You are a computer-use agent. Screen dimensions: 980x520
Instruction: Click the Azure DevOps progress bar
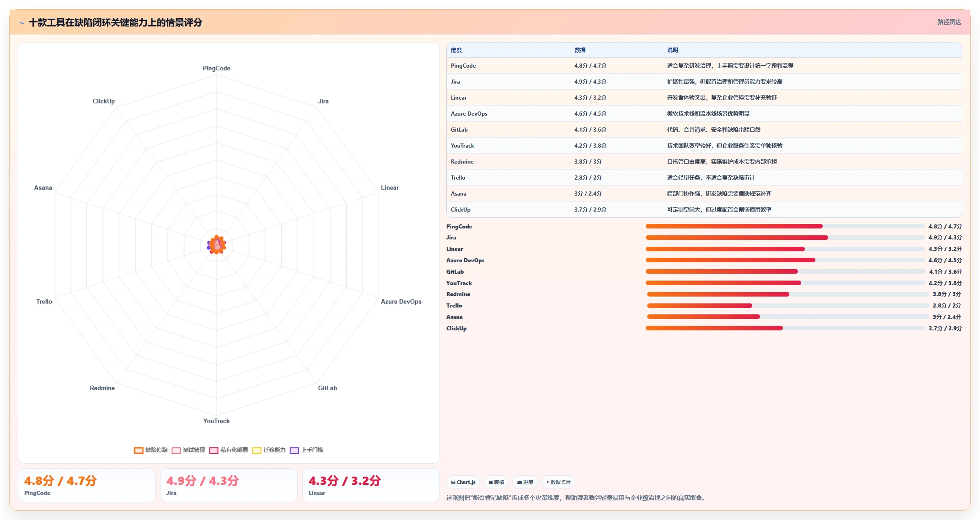pos(785,260)
